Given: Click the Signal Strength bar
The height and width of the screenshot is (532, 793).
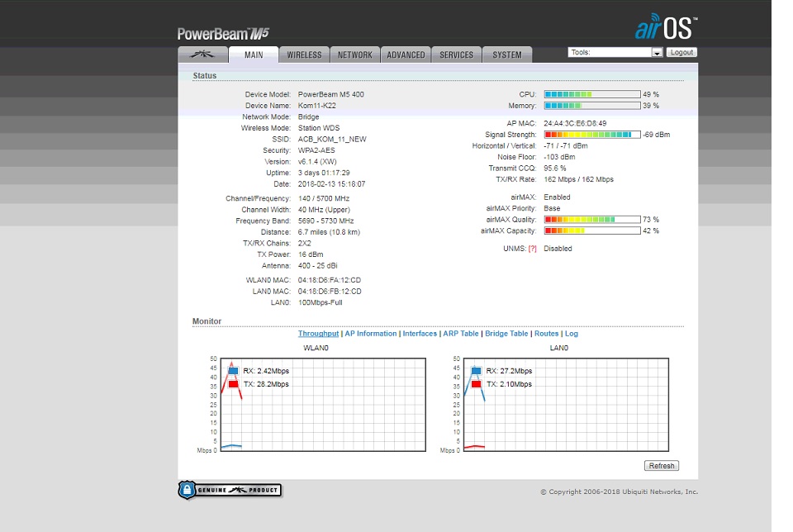Looking at the screenshot, I should [x=592, y=135].
